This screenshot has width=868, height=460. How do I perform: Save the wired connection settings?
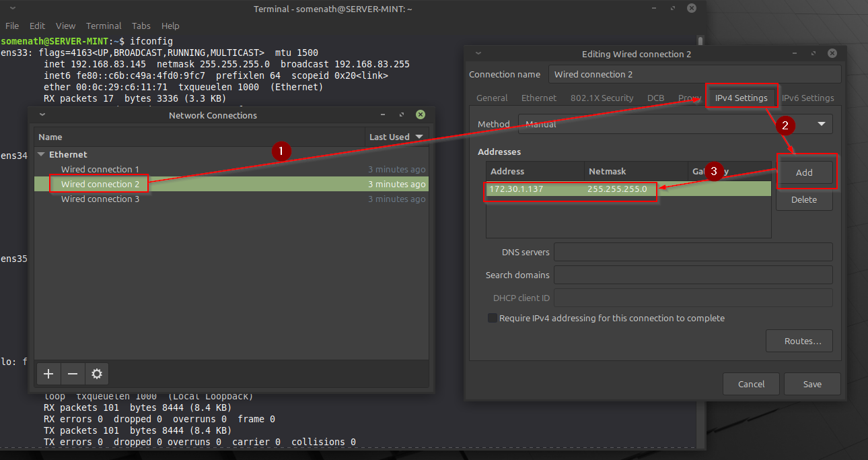[812, 384]
